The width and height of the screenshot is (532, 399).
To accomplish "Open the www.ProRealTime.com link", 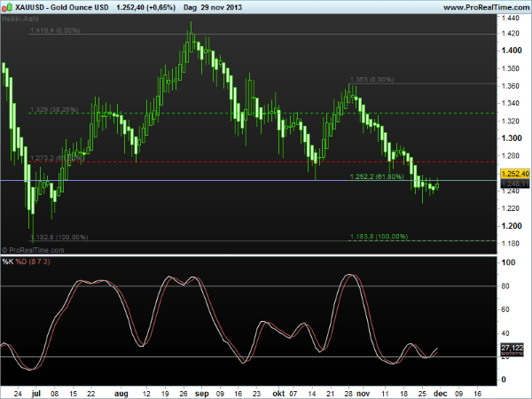I will (483, 7).
